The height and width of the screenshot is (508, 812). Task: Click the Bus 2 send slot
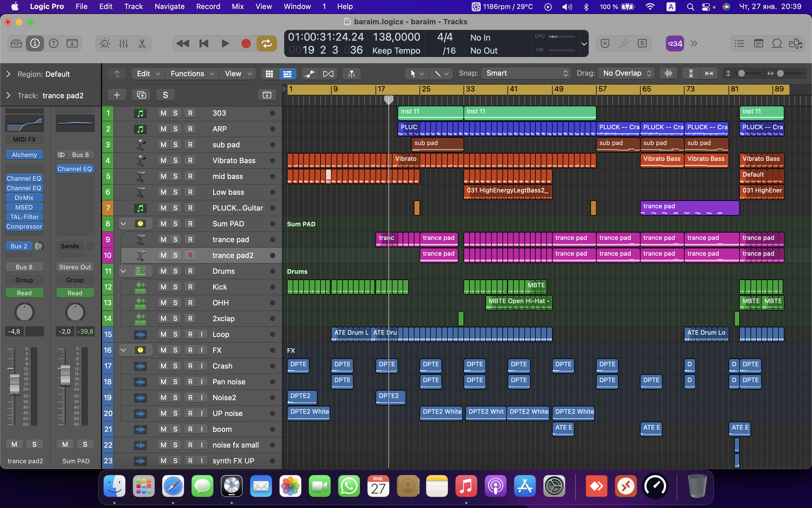(x=19, y=246)
